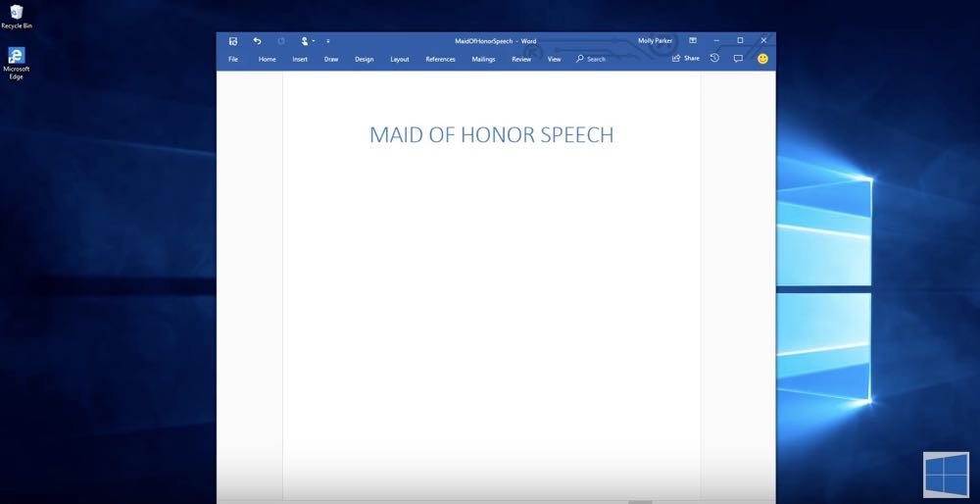Switch to References tab

(x=441, y=60)
